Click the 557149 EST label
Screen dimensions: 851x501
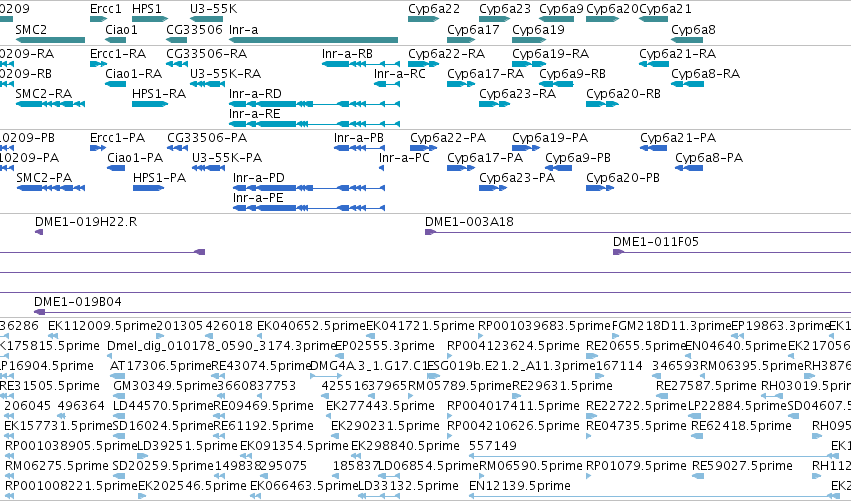(x=493, y=446)
